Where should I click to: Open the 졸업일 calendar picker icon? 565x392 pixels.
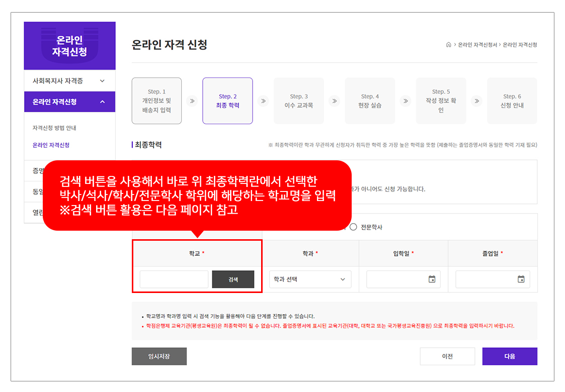click(521, 279)
